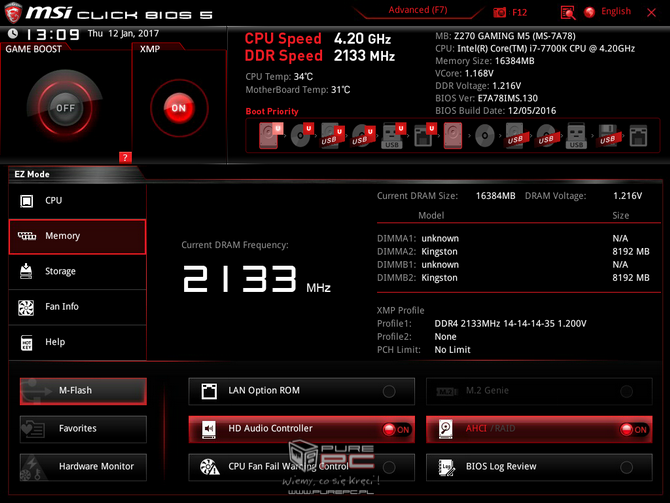The width and height of the screenshot is (670, 503).
Task: Launch the M-Flash utility
Action: 83,391
